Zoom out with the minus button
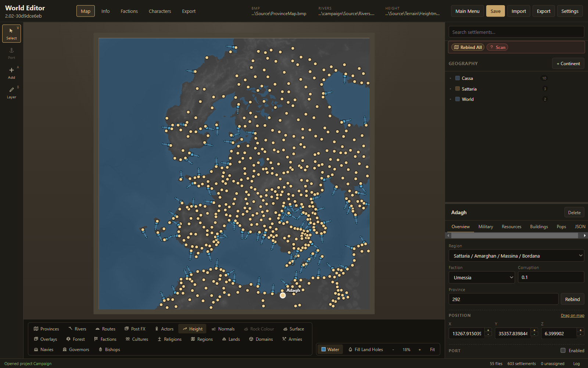Viewport: 588px width, 368px height. pyautogui.click(x=393, y=350)
